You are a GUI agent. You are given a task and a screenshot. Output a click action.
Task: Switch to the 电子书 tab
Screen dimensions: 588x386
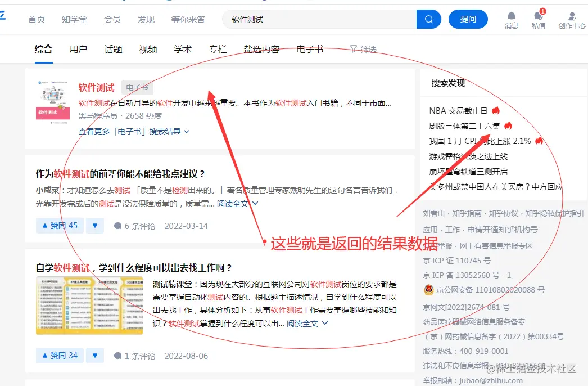(310, 49)
